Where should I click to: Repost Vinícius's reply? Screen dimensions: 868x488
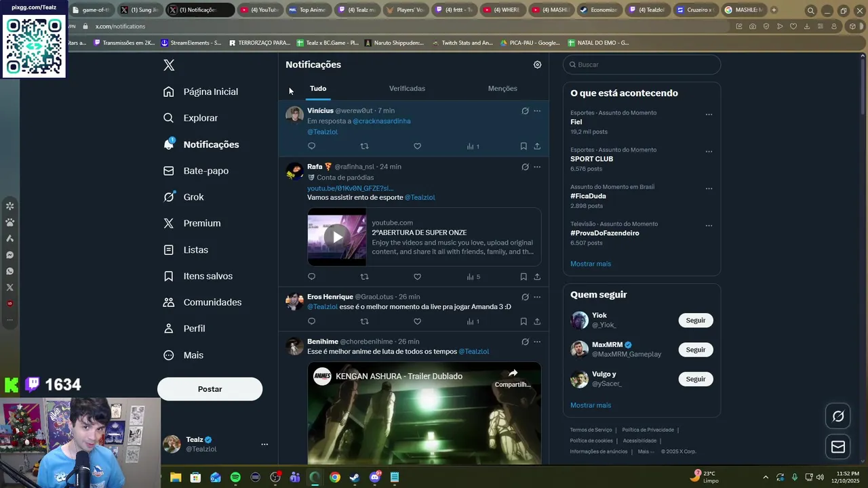tap(364, 146)
